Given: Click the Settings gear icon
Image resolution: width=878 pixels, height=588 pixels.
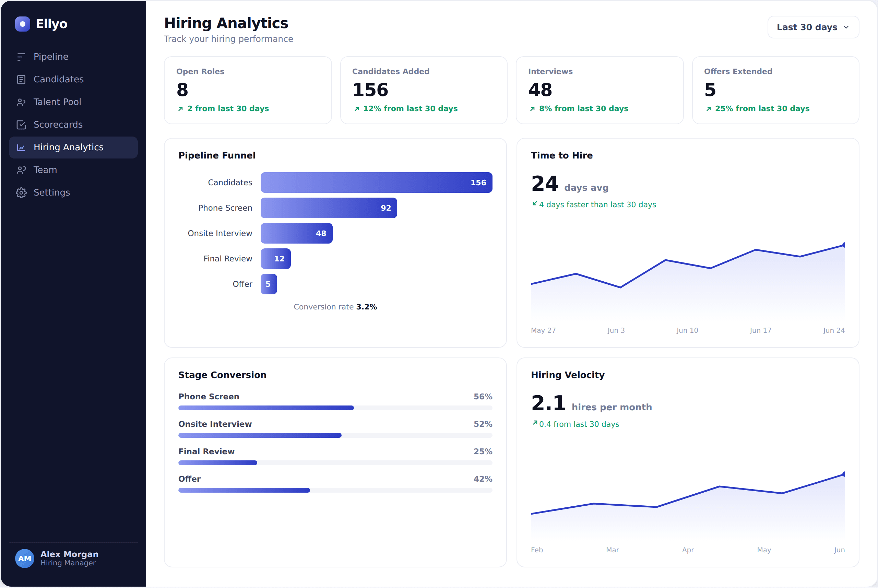Looking at the screenshot, I should coord(21,193).
